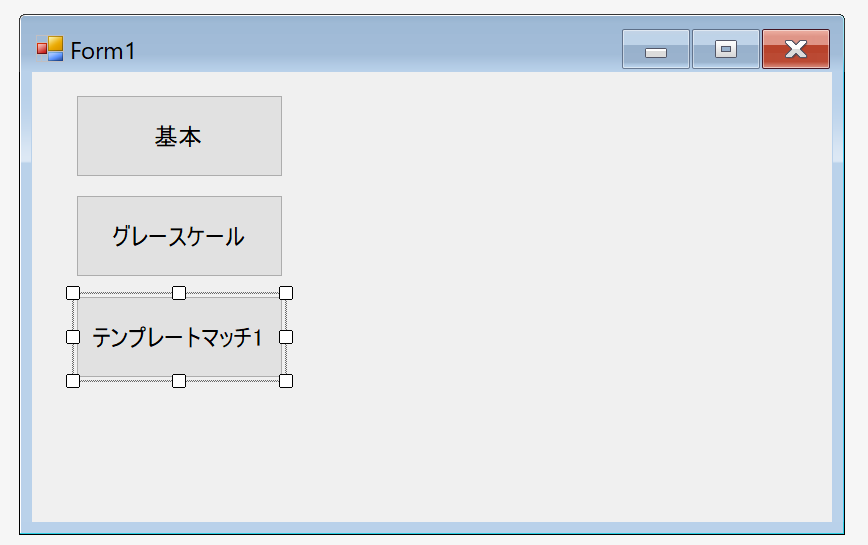Screen dimensions: 868x545
Task: Click top-left resize handle of テンプレートマッチ1
Action: coord(73,293)
